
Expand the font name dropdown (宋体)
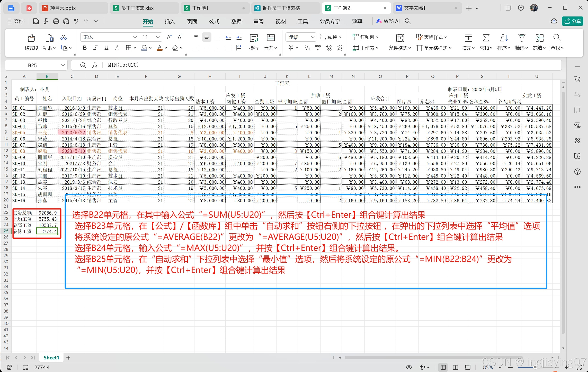(x=135, y=37)
